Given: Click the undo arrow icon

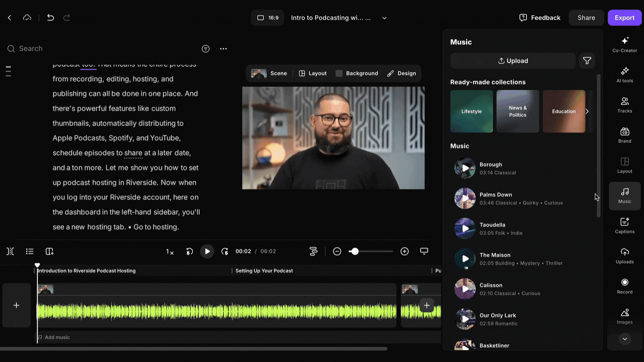Looking at the screenshot, I should coord(50,18).
